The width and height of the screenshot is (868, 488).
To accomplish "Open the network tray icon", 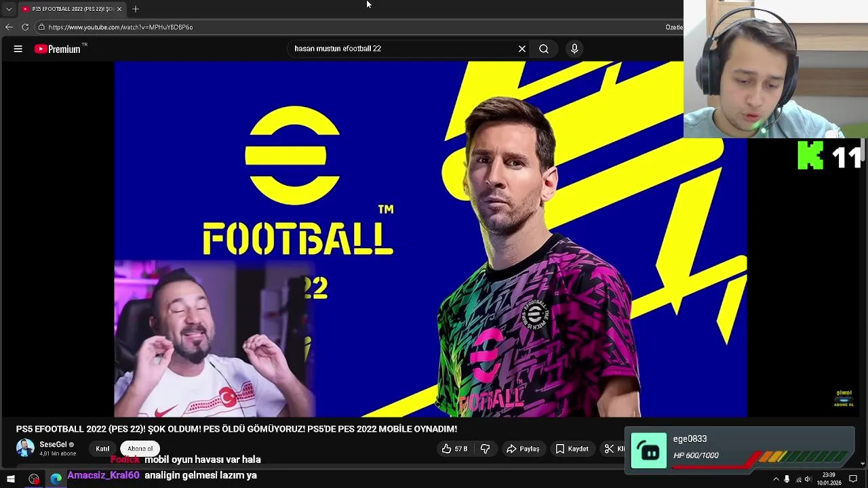I will pyautogui.click(x=798, y=479).
